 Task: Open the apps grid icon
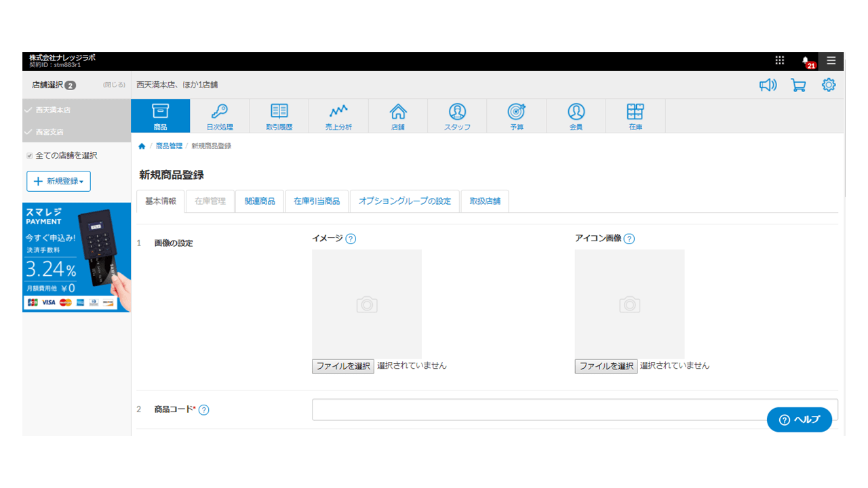(x=780, y=60)
